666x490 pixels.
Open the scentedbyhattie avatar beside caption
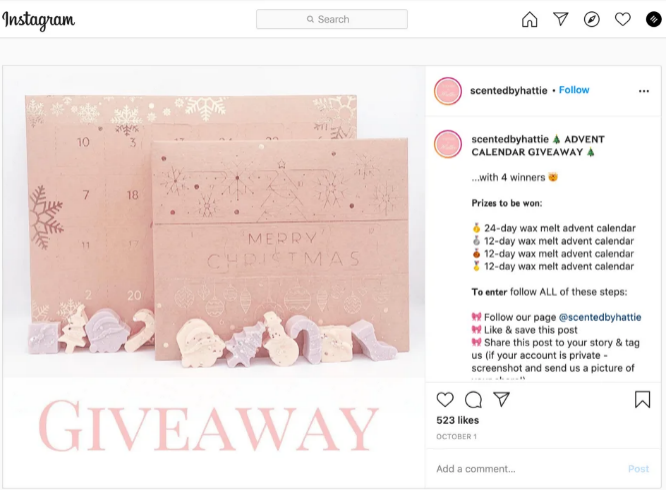(x=448, y=144)
